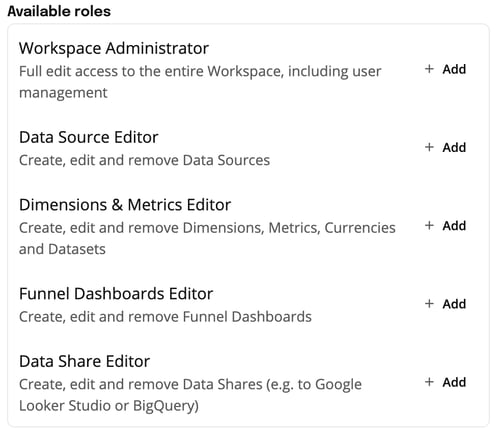500x435 pixels.
Task: Add the Data Share Editor role
Action: (445, 382)
